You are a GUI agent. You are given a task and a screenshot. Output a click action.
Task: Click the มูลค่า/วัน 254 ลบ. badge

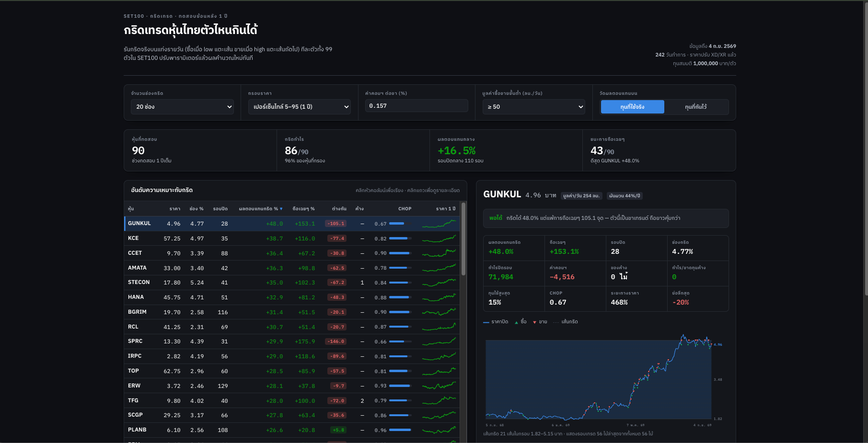581,196
